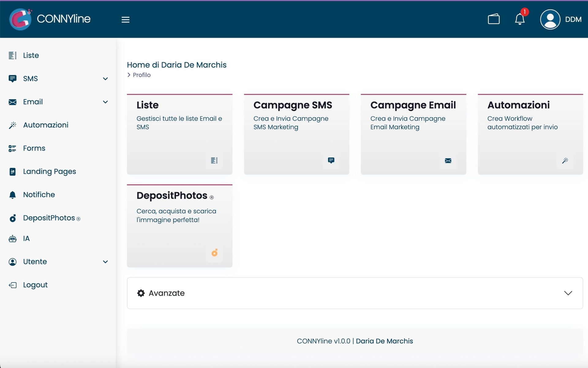Click Daria De Marchis footer link
Viewport: 588px width, 368px height.
384,341
